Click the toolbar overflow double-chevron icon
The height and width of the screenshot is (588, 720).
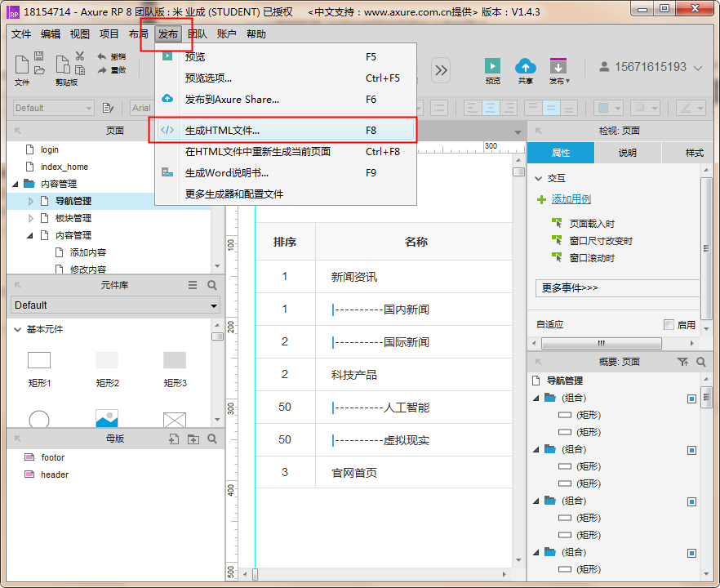pyautogui.click(x=441, y=70)
